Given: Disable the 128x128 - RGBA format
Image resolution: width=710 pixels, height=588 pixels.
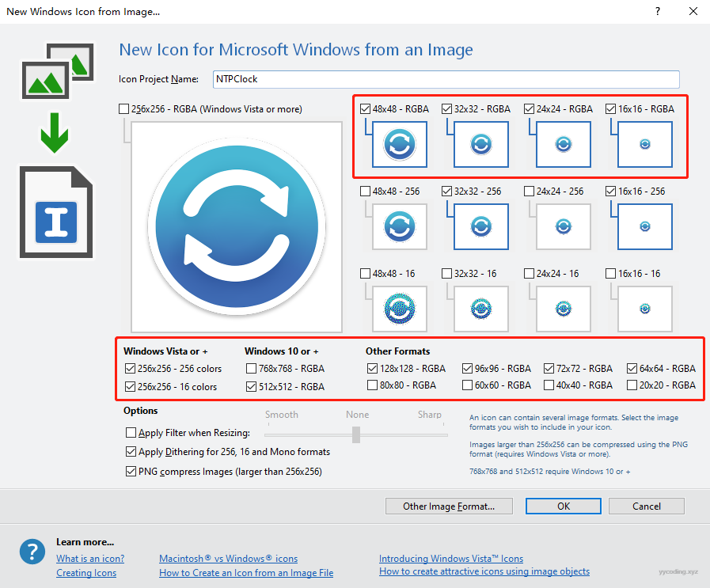Looking at the screenshot, I should [x=373, y=369].
